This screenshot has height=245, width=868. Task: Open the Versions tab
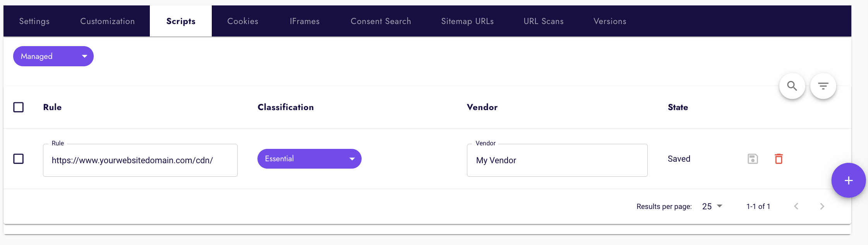[610, 21]
